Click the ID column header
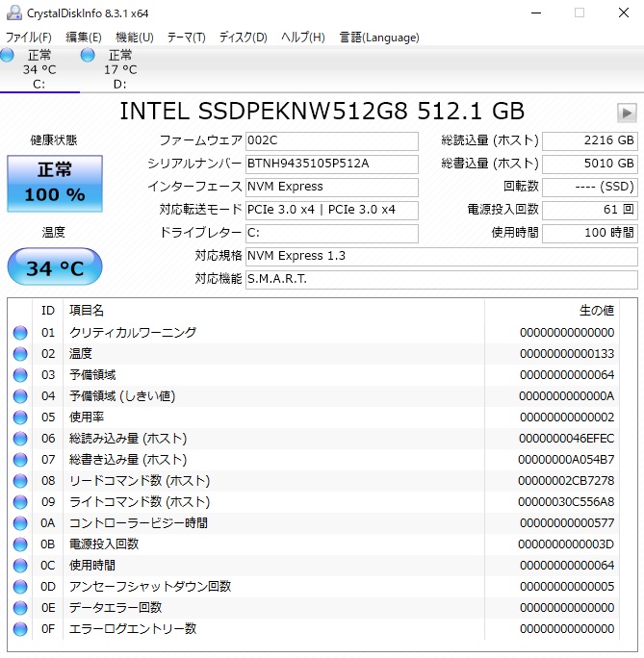The image size is (644, 658). point(48,311)
